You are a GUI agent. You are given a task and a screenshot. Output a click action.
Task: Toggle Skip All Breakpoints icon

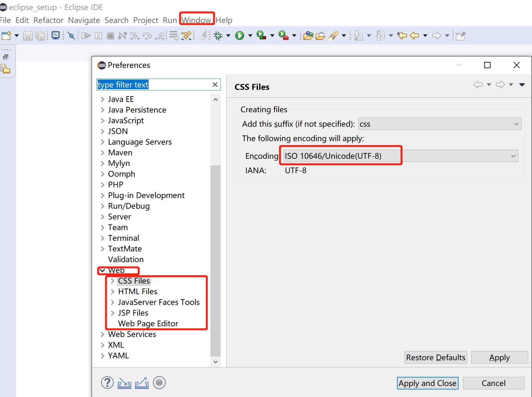click(x=71, y=36)
